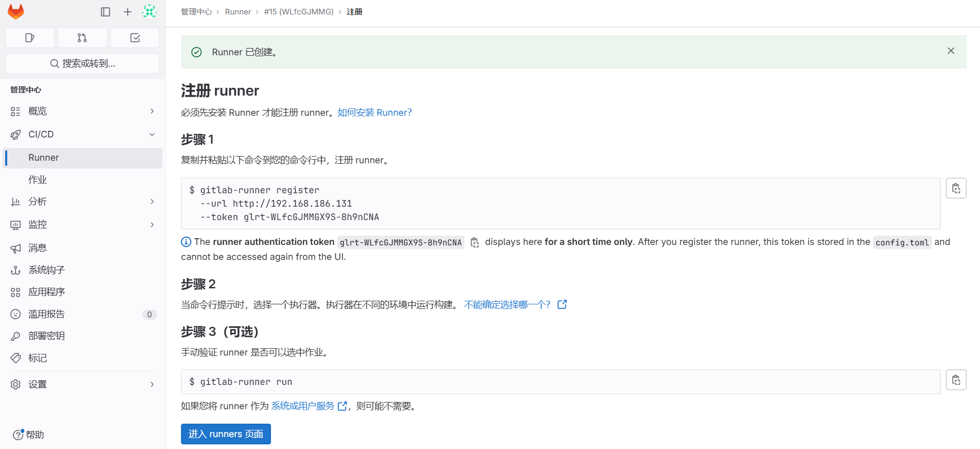Viewport: 980px width, 449px height.
Task: Open 部署密钥 in the sidebar
Action: (82, 336)
